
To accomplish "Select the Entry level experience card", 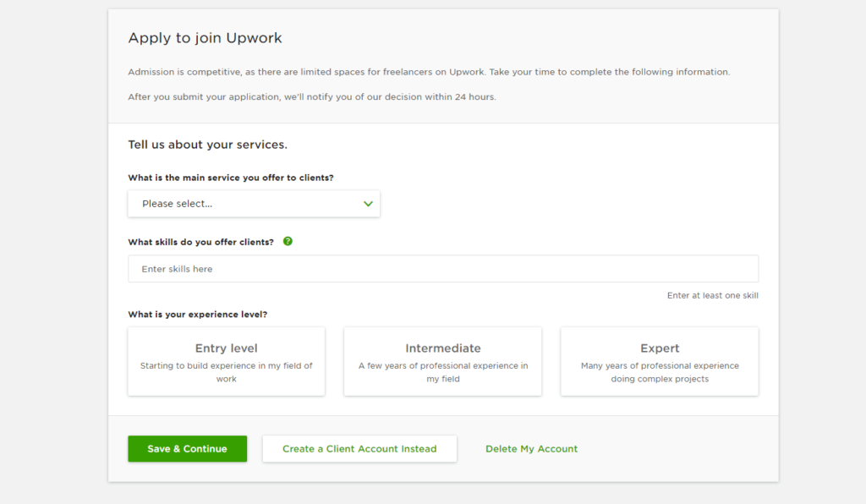I will (x=226, y=361).
